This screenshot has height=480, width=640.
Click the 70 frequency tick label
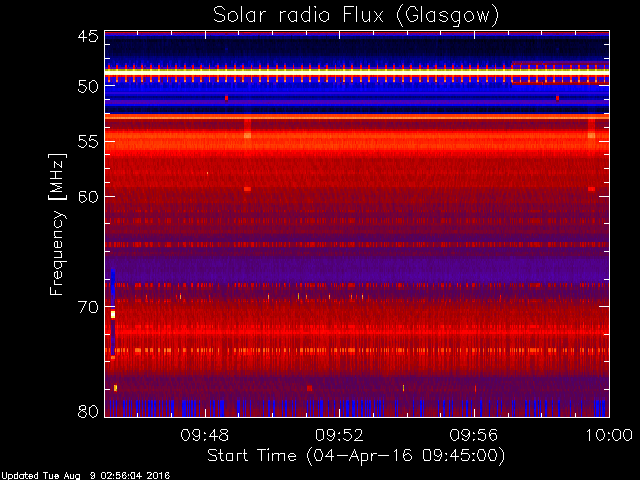click(88, 307)
